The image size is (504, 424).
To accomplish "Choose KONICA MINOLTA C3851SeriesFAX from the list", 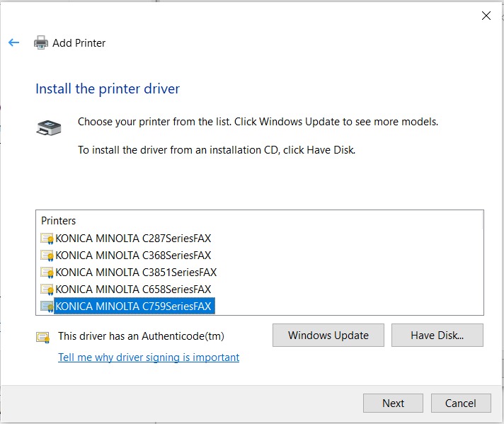I will [x=136, y=273].
